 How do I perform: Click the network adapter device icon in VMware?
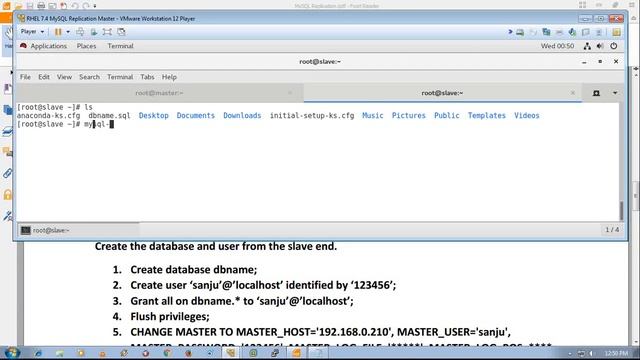tap(546, 32)
